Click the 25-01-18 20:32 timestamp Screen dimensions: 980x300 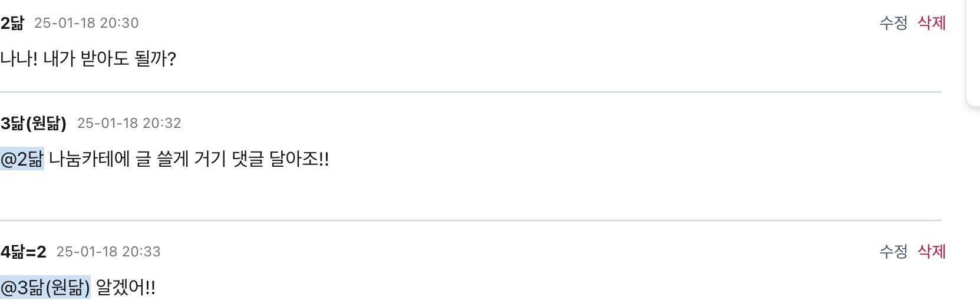tap(129, 123)
